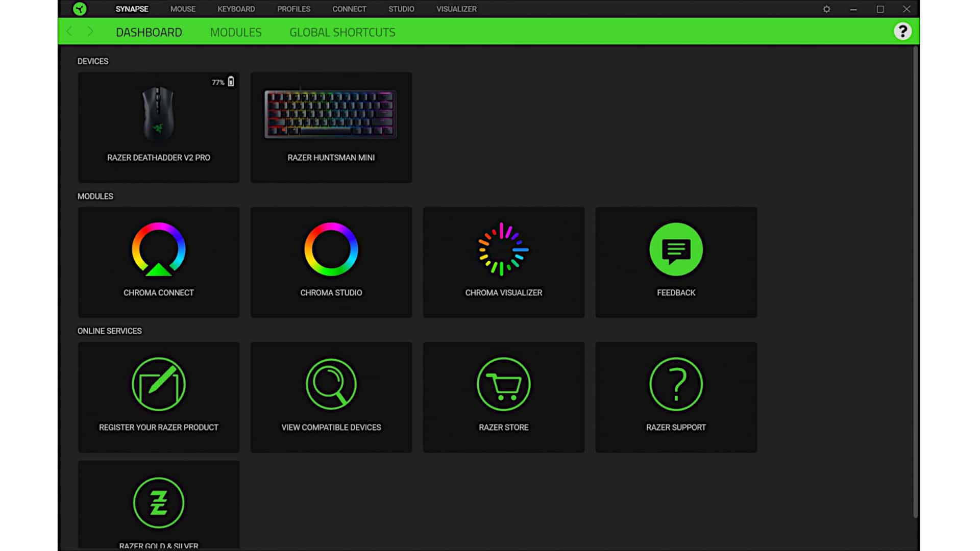Close the Synapse window
Screen dimensions: 980x551
click(x=906, y=9)
